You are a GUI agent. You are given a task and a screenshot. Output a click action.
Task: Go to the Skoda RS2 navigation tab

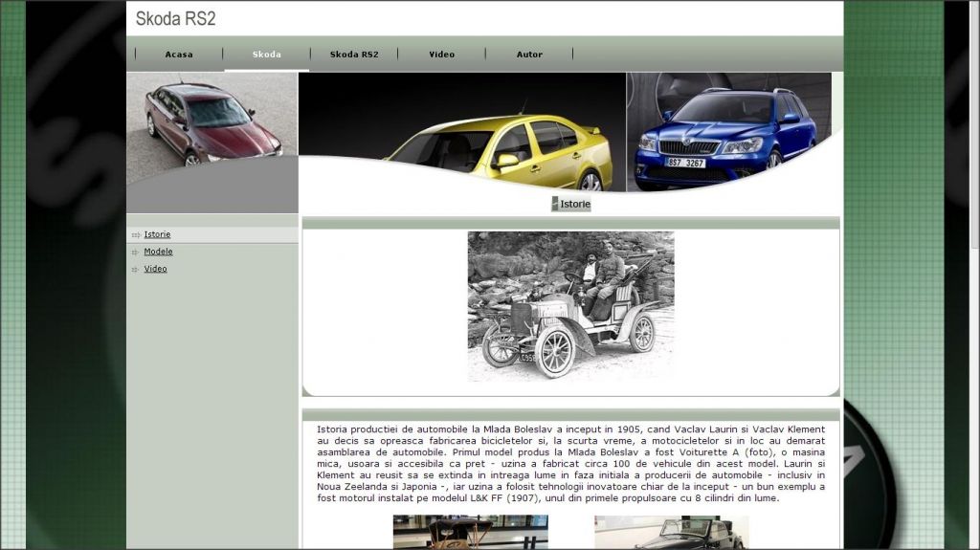coord(354,55)
